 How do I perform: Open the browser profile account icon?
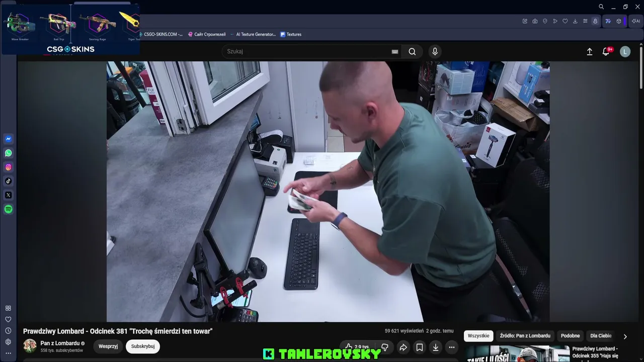click(595, 21)
